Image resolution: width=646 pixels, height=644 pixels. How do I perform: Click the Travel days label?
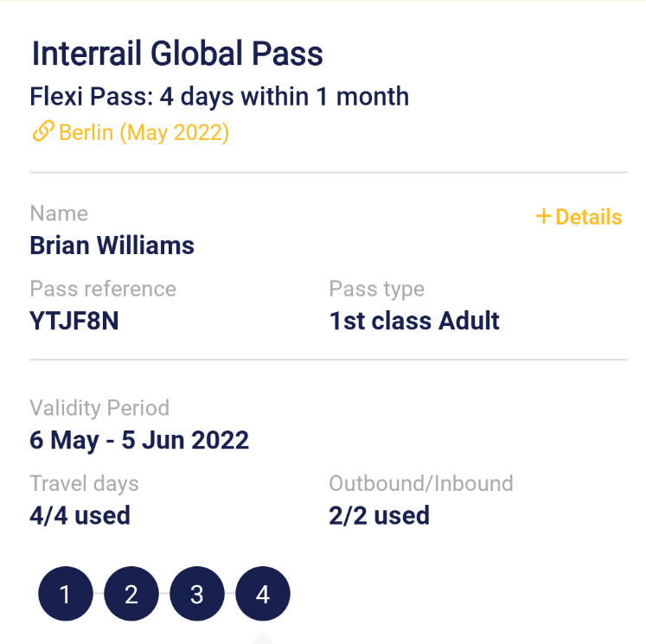[x=84, y=483]
